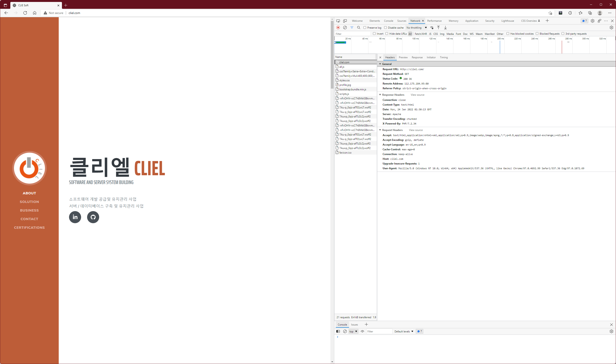Tick the Hide data URLs checkbox
616x364 pixels.
click(x=387, y=34)
